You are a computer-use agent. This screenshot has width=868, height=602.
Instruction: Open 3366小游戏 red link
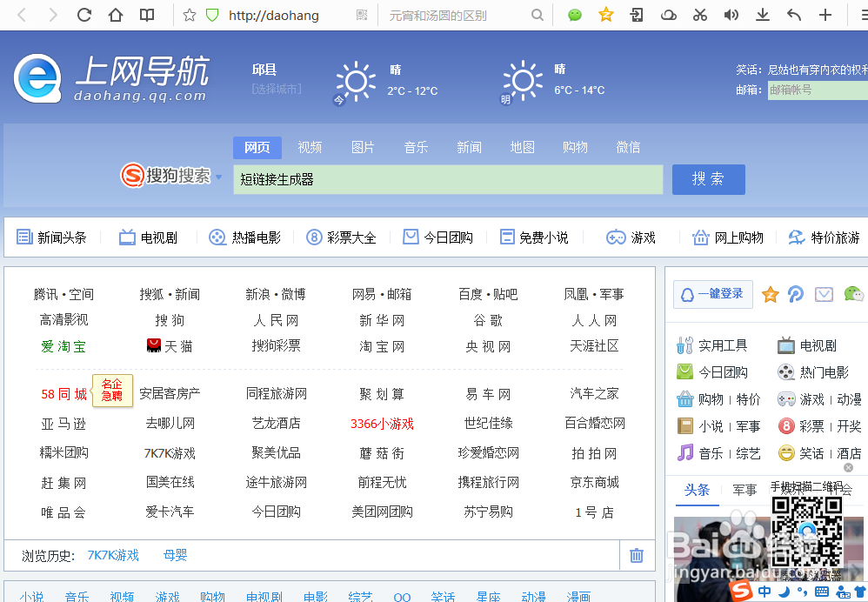tap(382, 424)
